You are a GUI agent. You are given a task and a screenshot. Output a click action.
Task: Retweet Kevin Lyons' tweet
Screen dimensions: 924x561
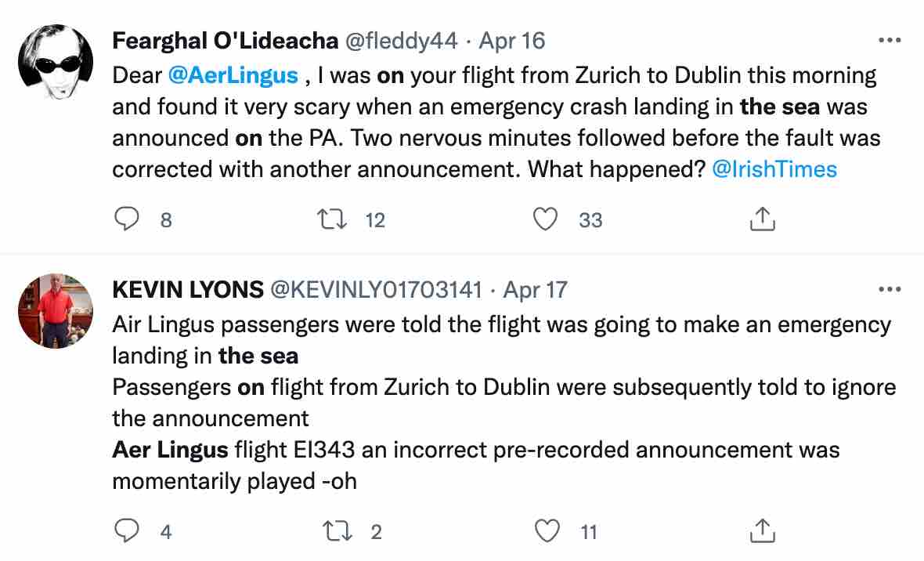(337, 531)
